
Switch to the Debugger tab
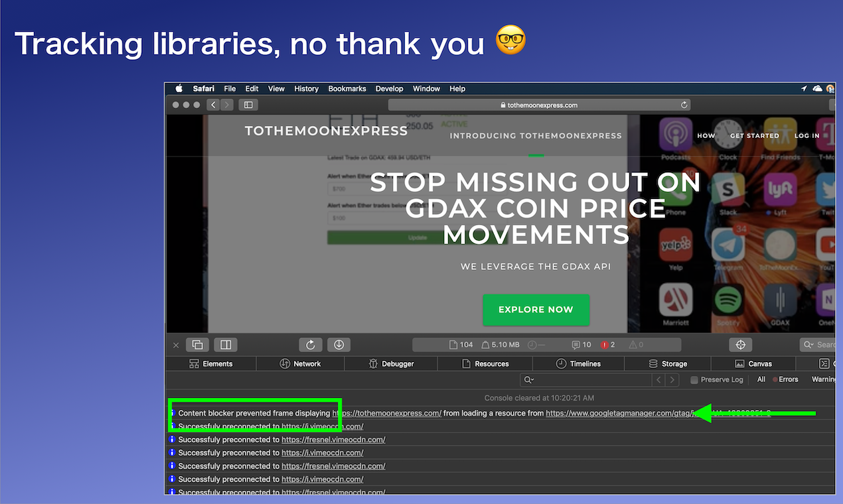tap(391, 364)
